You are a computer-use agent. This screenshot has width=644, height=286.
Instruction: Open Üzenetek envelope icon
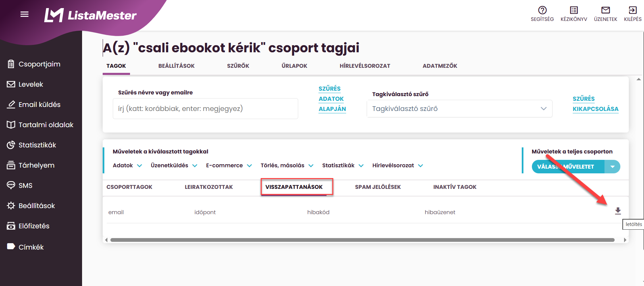[x=606, y=14]
